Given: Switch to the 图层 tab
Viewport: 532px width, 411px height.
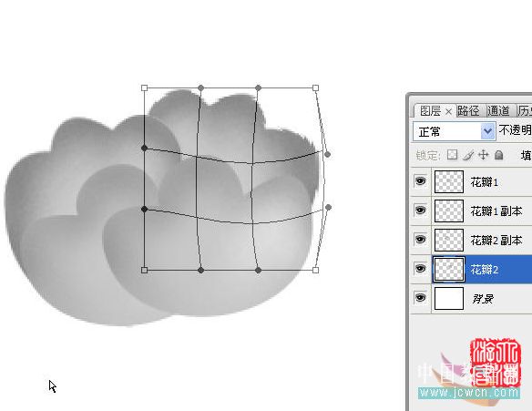Looking at the screenshot, I should click(x=430, y=111).
